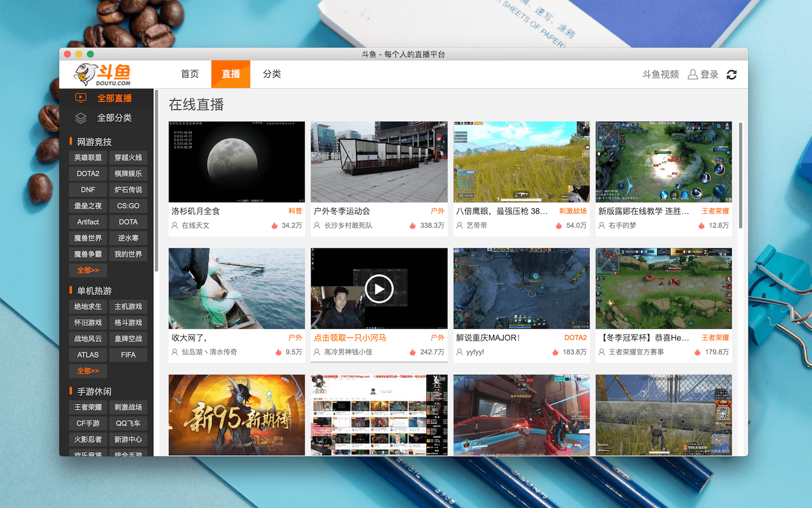Select 全部直播 in sidebar
This screenshot has width=812, height=508.
click(106, 98)
